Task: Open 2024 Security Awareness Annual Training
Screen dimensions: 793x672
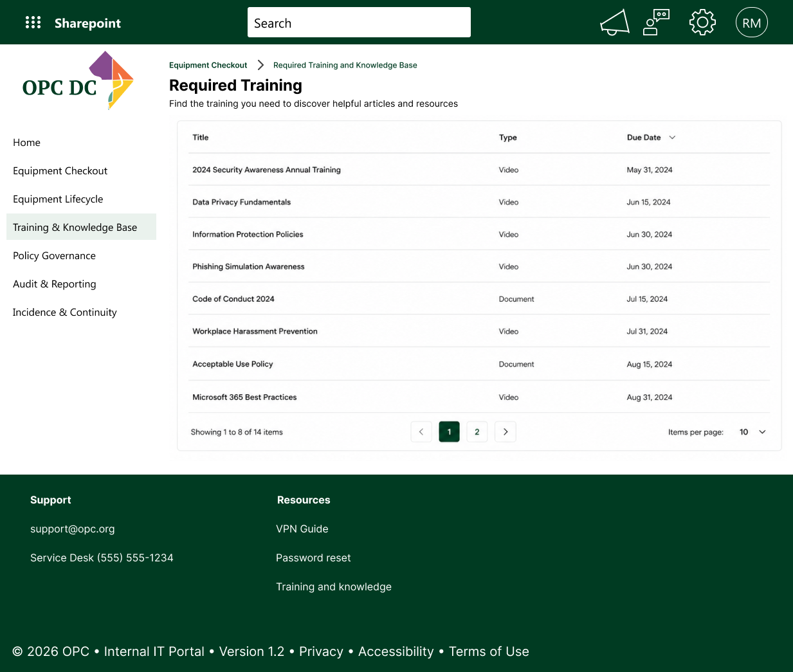Action: pyautogui.click(x=266, y=170)
